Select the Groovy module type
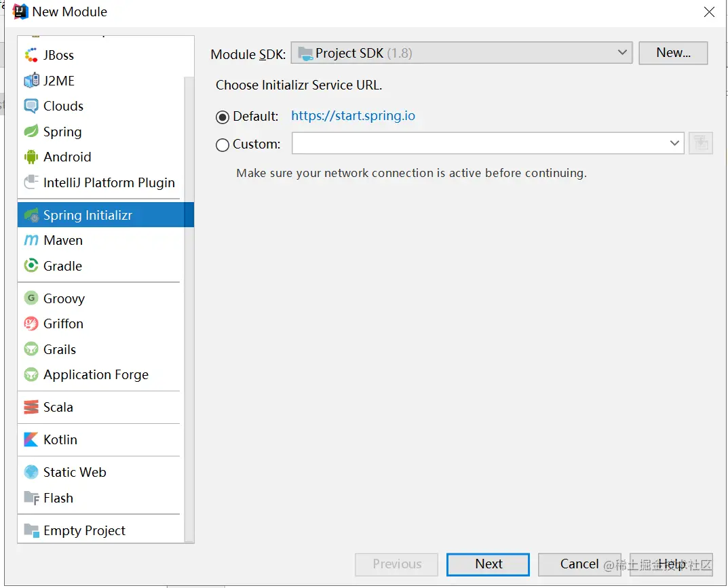 pos(100,298)
